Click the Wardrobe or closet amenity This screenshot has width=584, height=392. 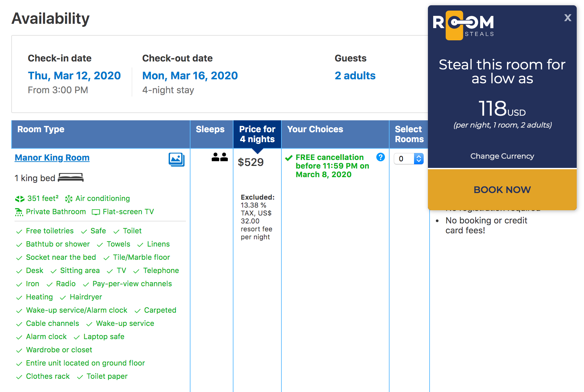pos(59,350)
